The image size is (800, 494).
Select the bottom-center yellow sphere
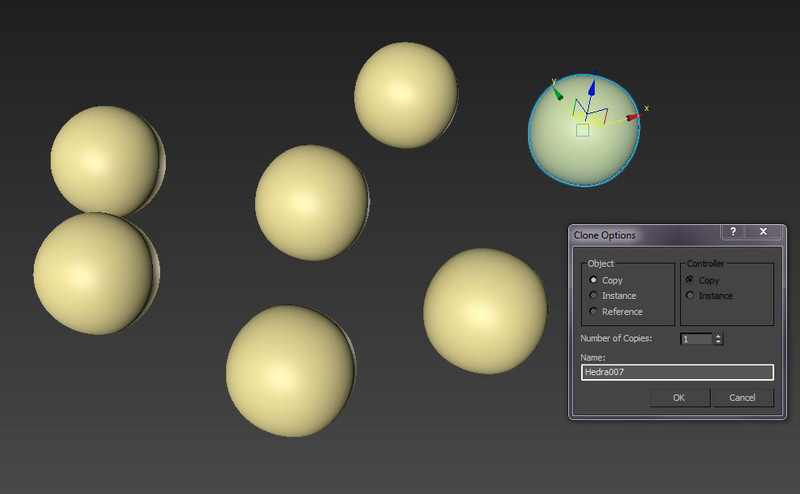pos(291,371)
